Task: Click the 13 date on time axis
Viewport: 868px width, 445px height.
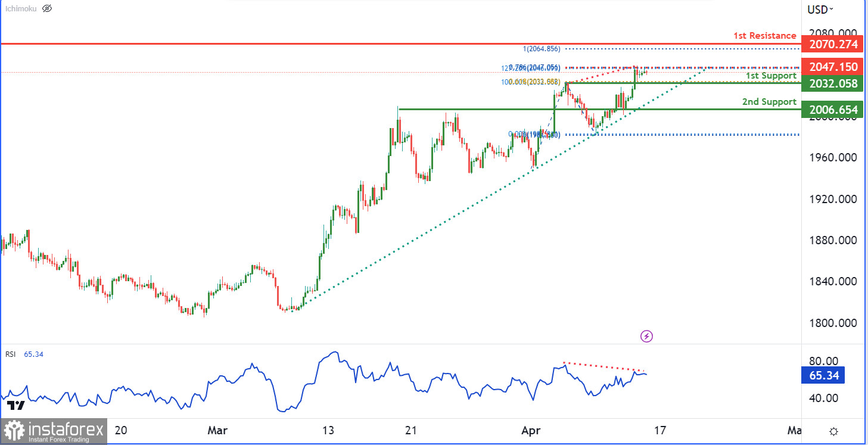Action: (328, 431)
